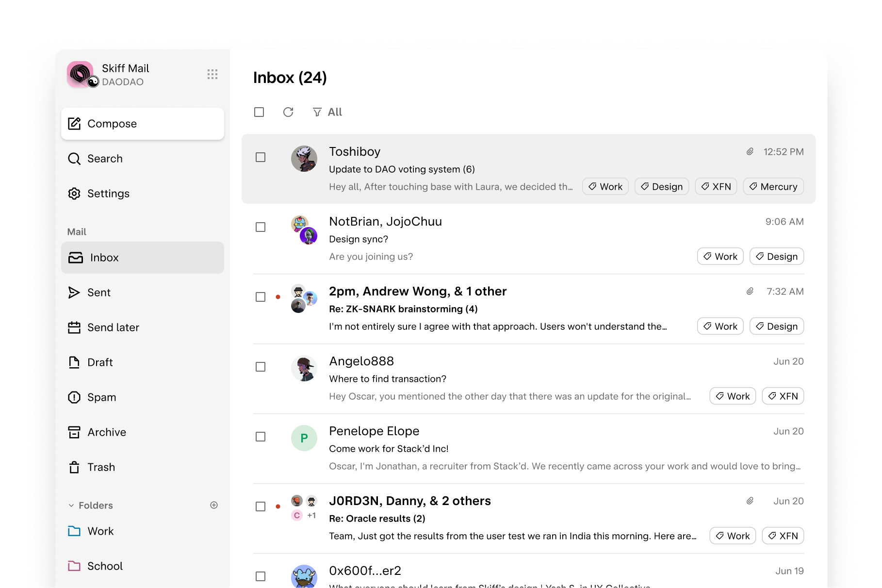882x588 pixels.
Task: Open 'Re: Oracle results (2)' thread
Action: [x=528, y=518]
